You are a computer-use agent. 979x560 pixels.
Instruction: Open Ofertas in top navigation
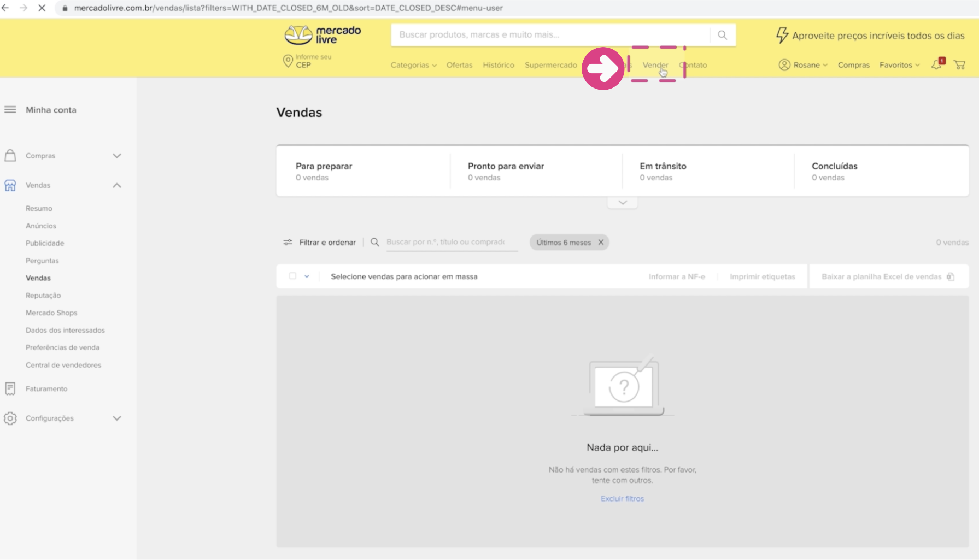(x=459, y=65)
